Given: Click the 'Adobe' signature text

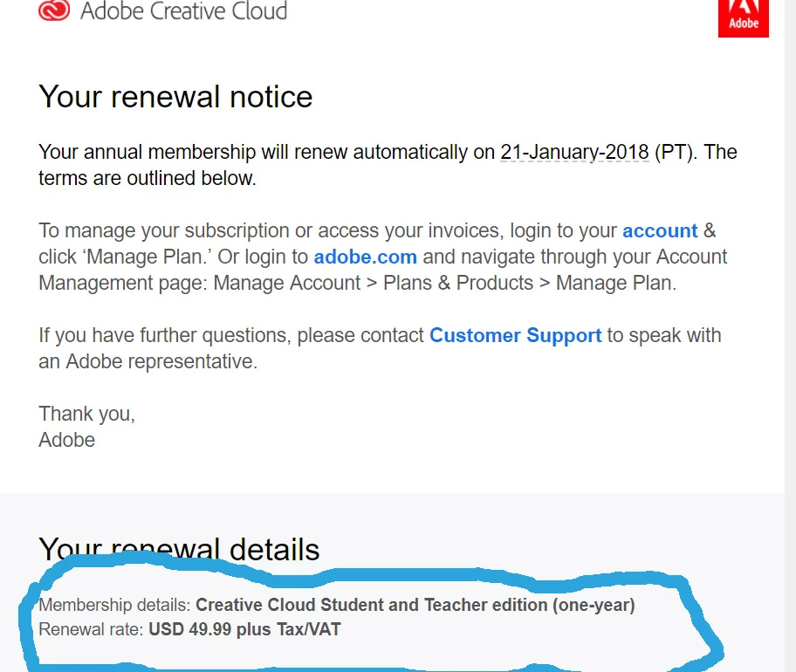Looking at the screenshot, I should [x=67, y=440].
